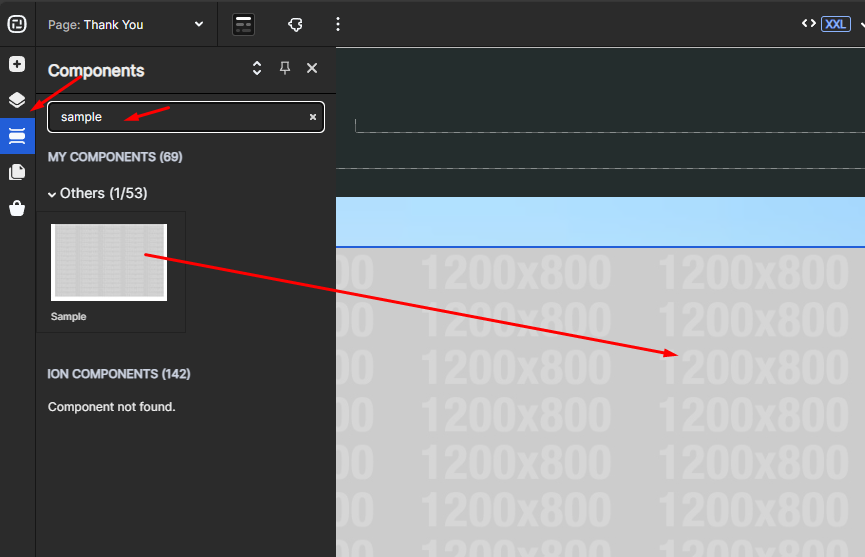Open the XXL breakpoint selector
Image resolution: width=865 pixels, height=557 pixels.
(836, 24)
